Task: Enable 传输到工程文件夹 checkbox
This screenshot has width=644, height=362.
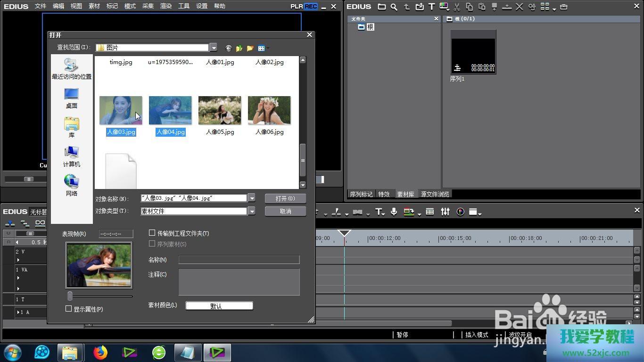Action: tap(152, 233)
